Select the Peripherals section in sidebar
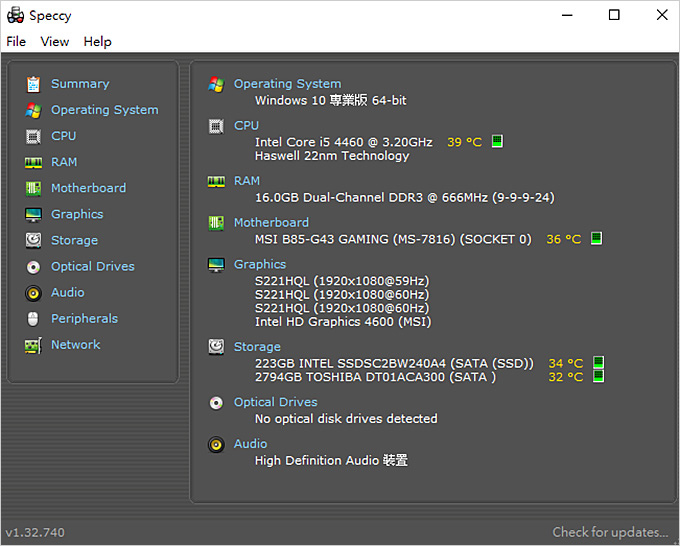Screen dimensions: 680x546 [85, 318]
